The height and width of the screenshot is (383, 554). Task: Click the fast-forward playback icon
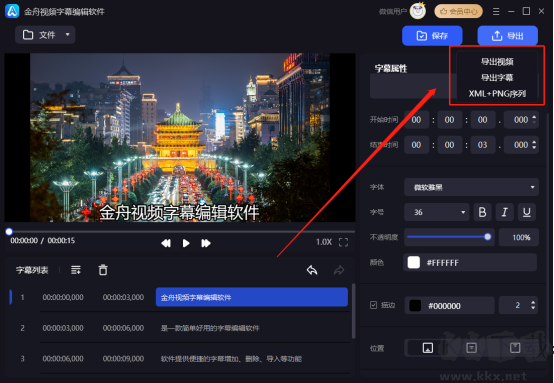[x=206, y=243]
